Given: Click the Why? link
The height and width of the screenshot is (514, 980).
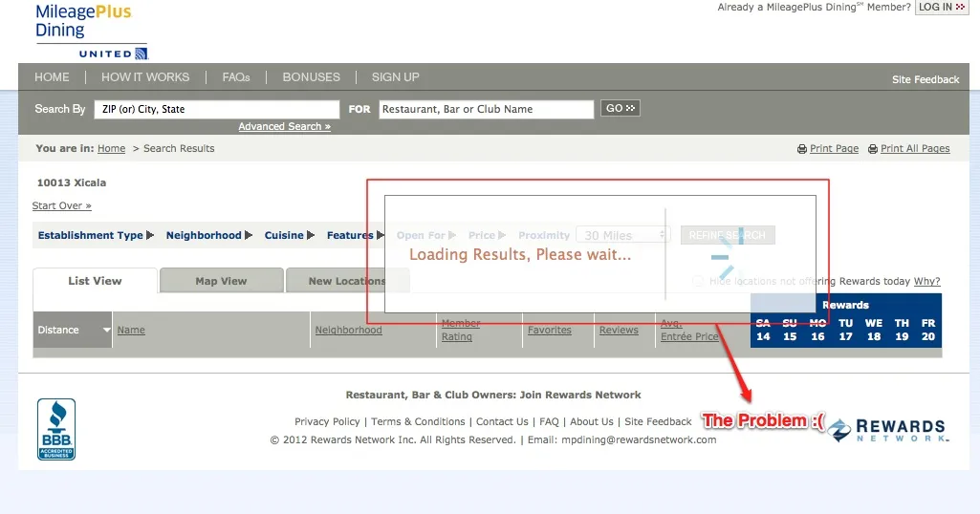Looking at the screenshot, I should 926,282.
